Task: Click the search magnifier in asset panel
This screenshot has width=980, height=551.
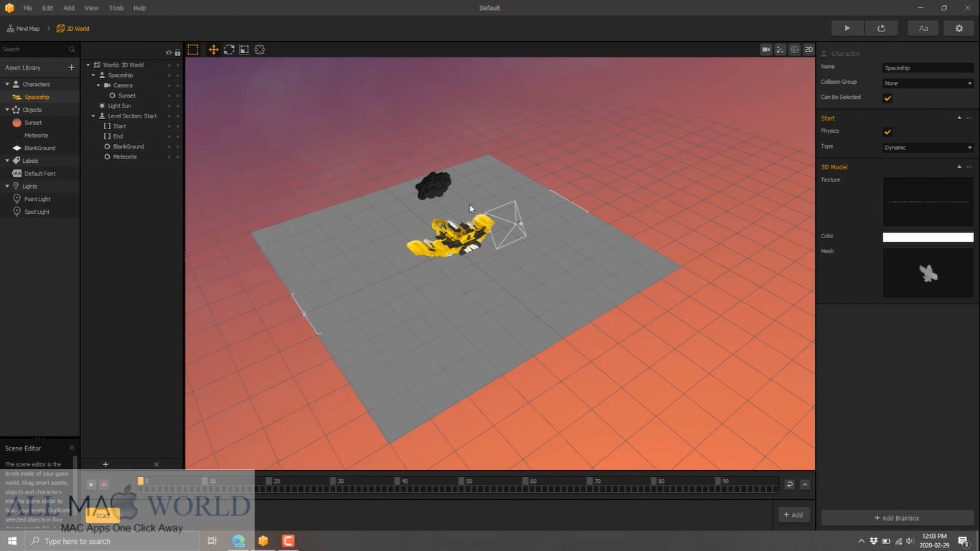Action: click(x=72, y=50)
